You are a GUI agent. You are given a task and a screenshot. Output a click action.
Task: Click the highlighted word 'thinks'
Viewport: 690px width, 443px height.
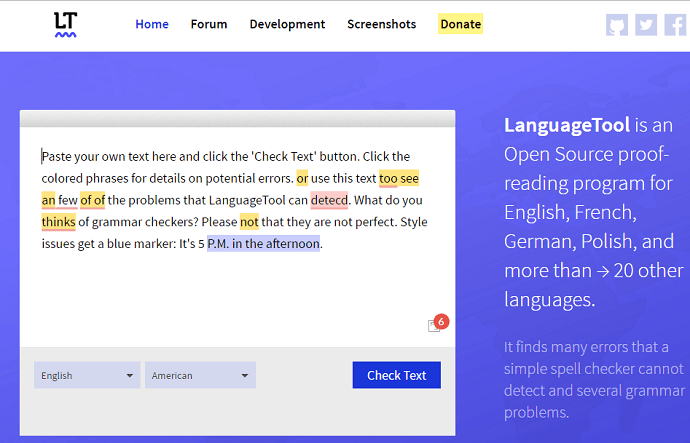59,222
